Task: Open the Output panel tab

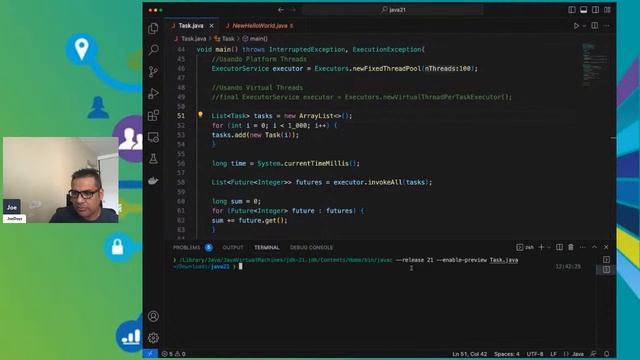Action: coord(233,247)
